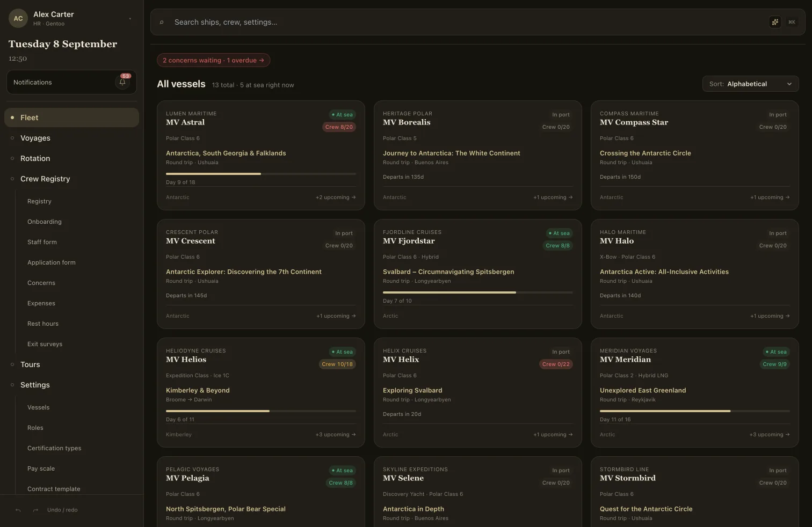Image resolution: width=812 pixels, height=527 pixels.
Task: Click the Crew 10/18 badge on MV Helios
Action: coord(337,364)
